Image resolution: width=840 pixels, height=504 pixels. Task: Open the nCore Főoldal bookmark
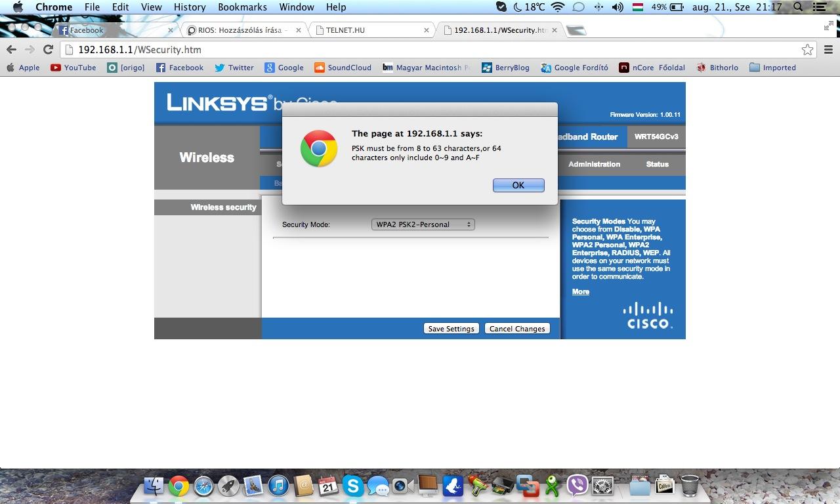click(x=652, y=68)
